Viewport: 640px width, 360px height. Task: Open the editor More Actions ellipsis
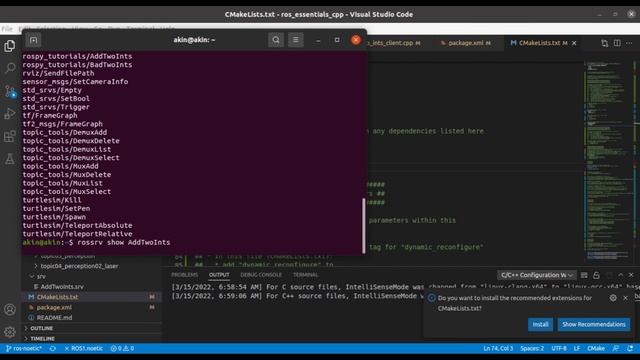[x=629, y=43]
